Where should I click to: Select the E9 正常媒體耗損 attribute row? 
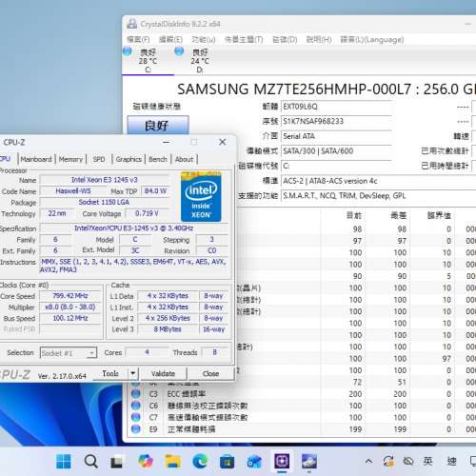[302, 429]
